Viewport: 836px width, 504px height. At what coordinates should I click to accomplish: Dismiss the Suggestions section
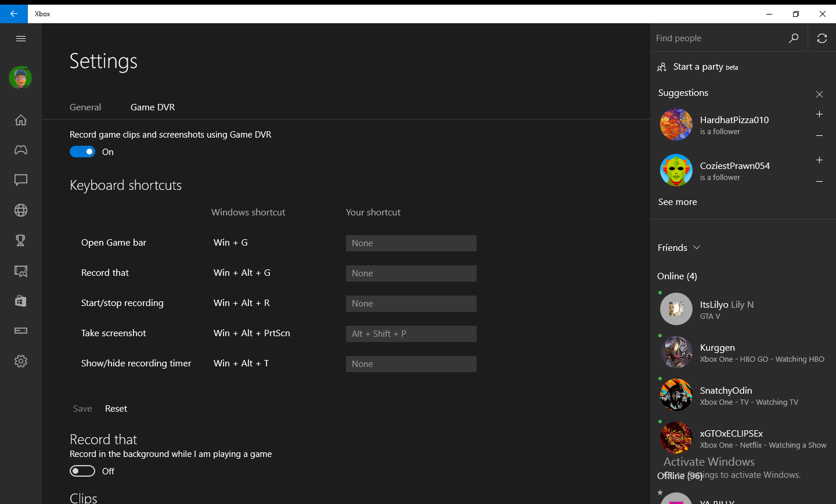[x=819, y=94]
